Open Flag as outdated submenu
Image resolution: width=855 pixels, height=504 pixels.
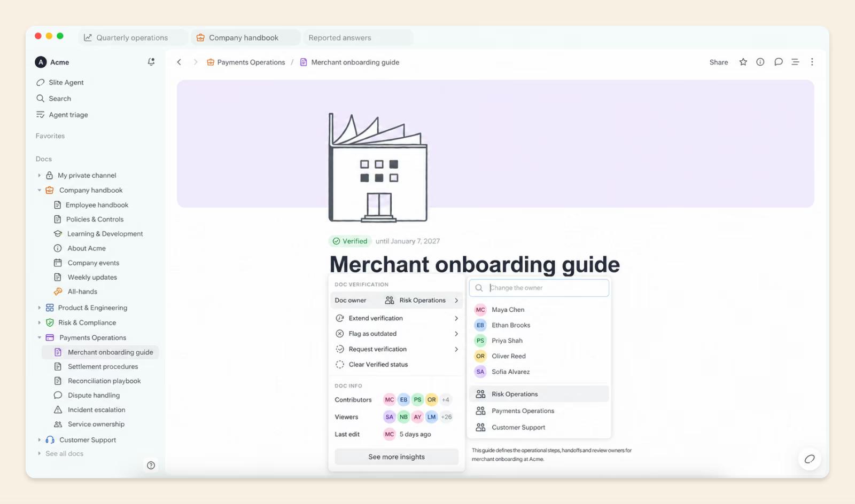(x=397, y=334)
